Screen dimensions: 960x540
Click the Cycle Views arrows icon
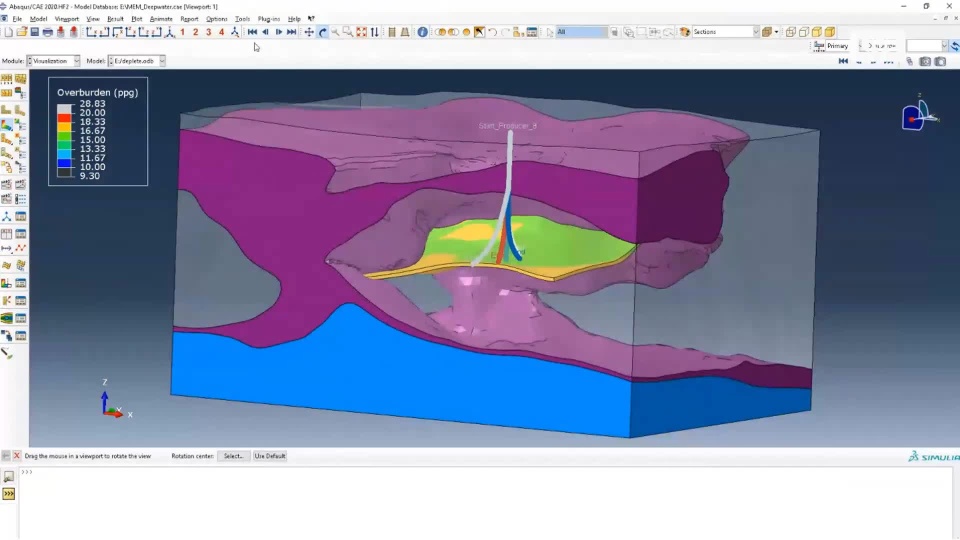374,32
